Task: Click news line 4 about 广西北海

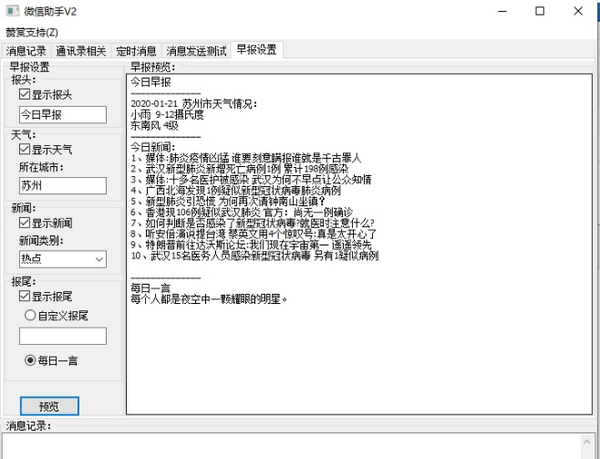Action: click(236, 190)
